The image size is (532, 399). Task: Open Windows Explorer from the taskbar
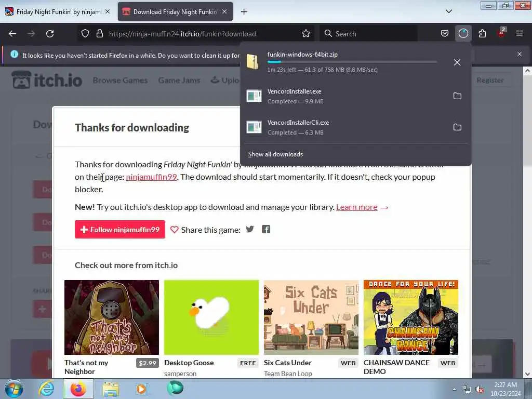111,389
